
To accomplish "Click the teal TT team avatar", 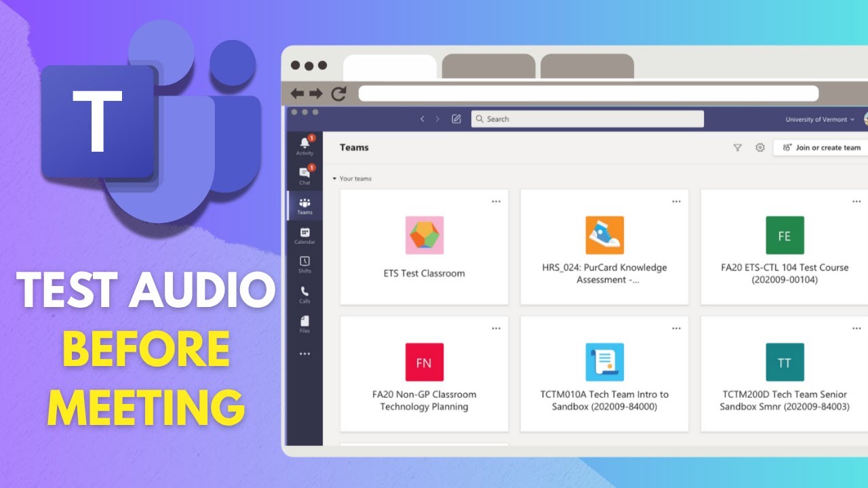I will (x=785, y=362).
